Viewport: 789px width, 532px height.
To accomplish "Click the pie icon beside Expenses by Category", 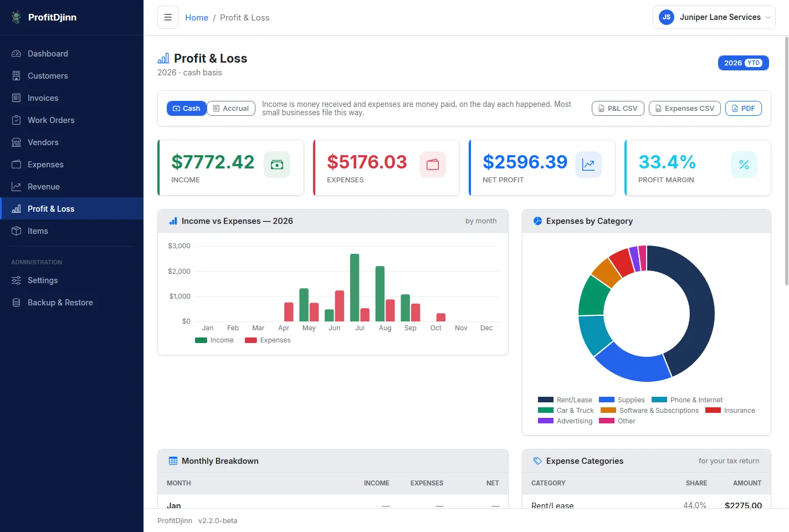I will point(537,221).
